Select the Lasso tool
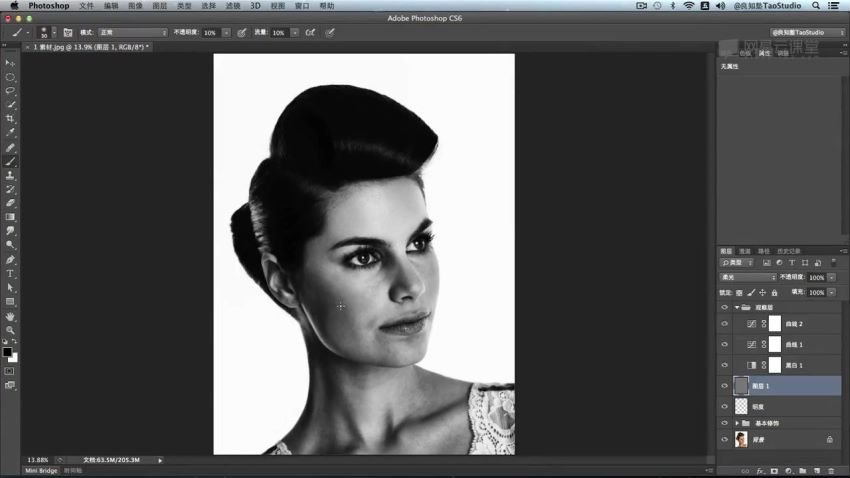The image size is (850, 478). 10,91
